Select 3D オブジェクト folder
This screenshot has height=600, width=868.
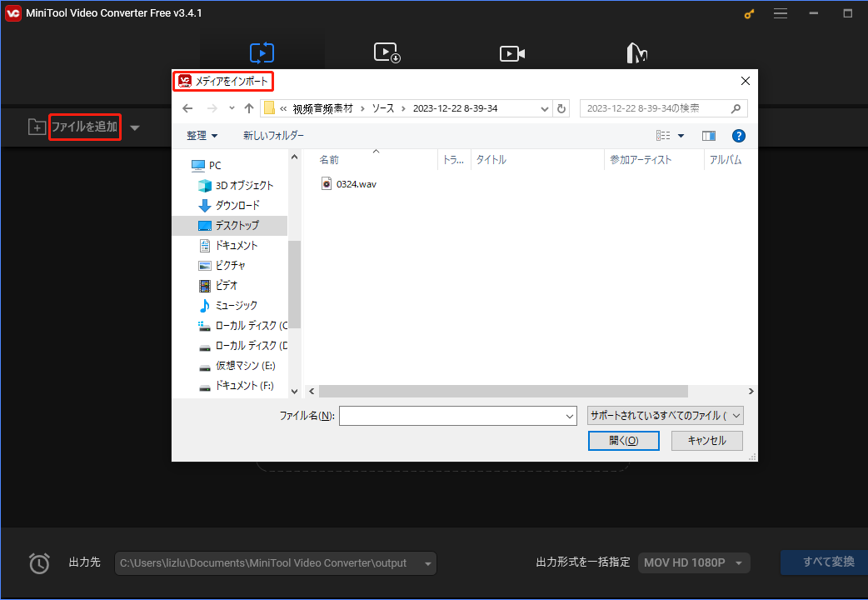click(x=236, y=185)
